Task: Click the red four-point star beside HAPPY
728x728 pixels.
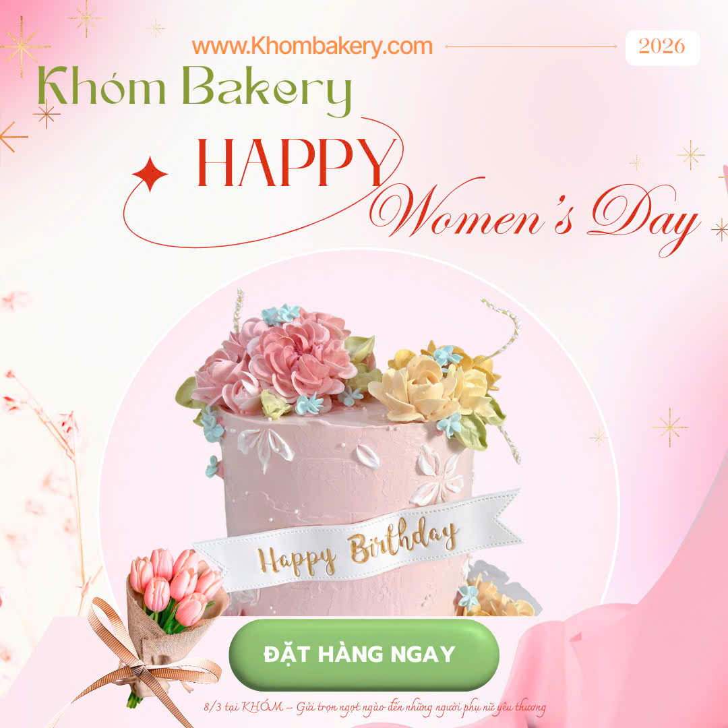Action: pyautogui.click(x=150, y=174)
